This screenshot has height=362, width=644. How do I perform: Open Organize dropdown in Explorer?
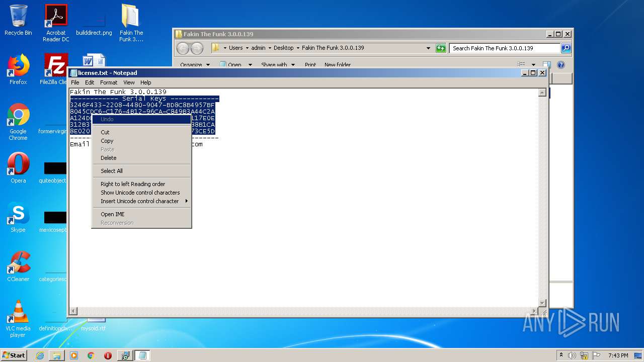[x=195, y=65]
